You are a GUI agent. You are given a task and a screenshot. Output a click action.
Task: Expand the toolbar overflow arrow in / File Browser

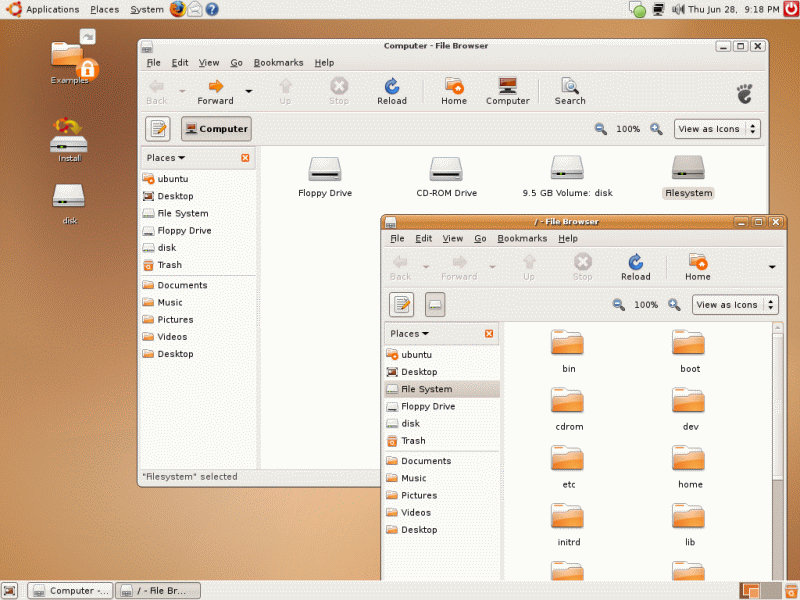[x=772, y=267]
